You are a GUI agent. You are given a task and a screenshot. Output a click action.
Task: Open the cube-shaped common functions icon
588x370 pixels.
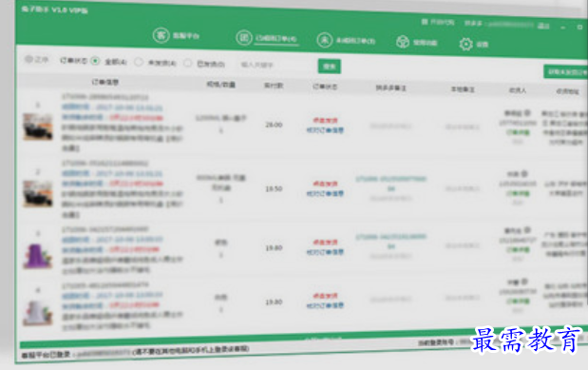403,42
